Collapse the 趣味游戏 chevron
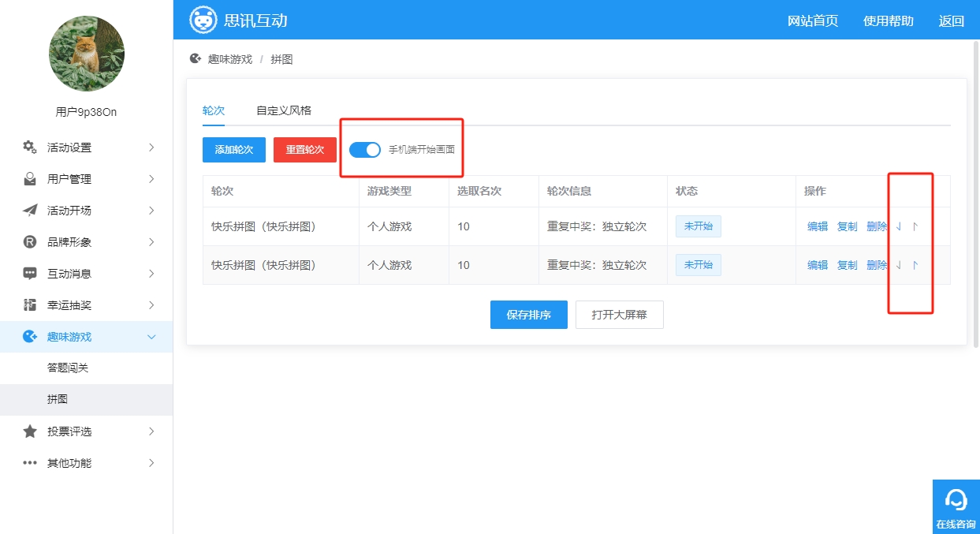980x534 pixels. (151, 337)
